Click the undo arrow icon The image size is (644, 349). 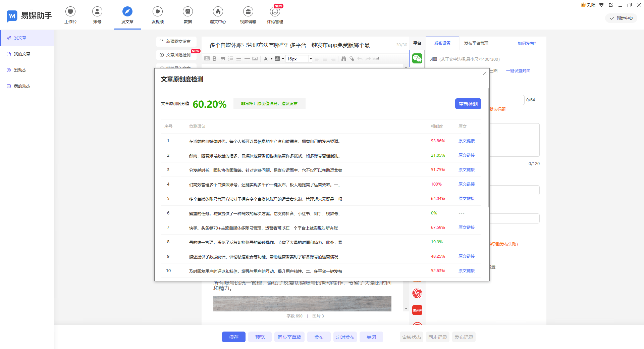(x=360, y=59)
